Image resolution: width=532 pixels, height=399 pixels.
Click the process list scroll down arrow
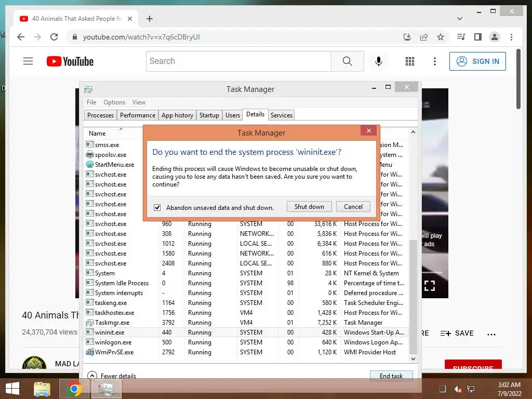tap(413, 358)
